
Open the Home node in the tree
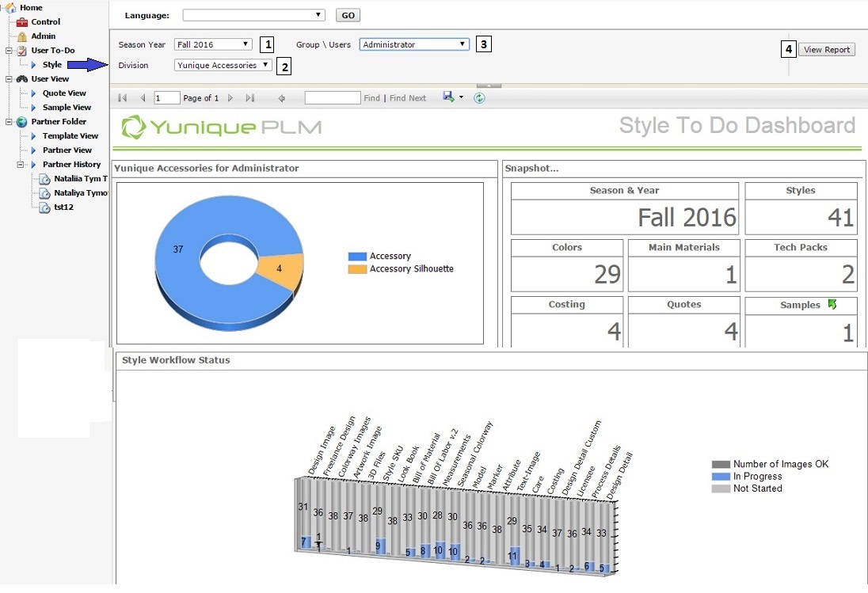pyautogui.click(x=30, y=8)
